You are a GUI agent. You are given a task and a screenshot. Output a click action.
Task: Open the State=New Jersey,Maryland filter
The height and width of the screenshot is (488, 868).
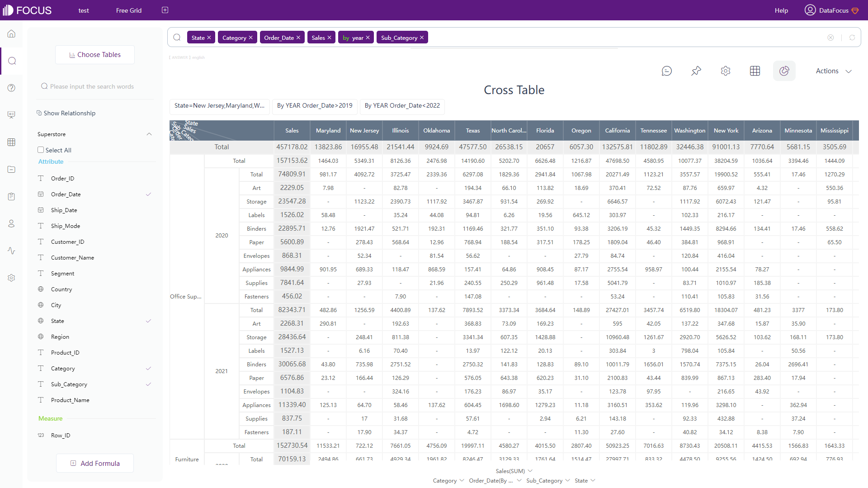click(x=220, y=106)
